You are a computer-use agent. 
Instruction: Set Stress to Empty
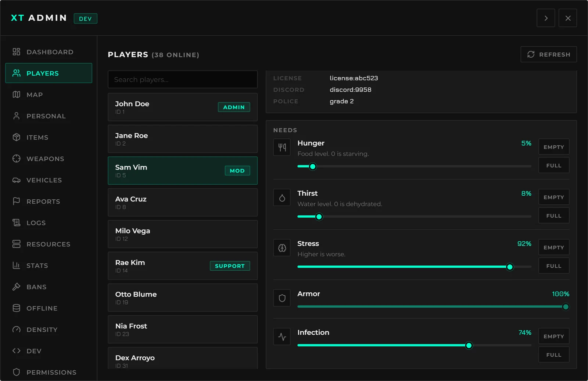point(554,248)
